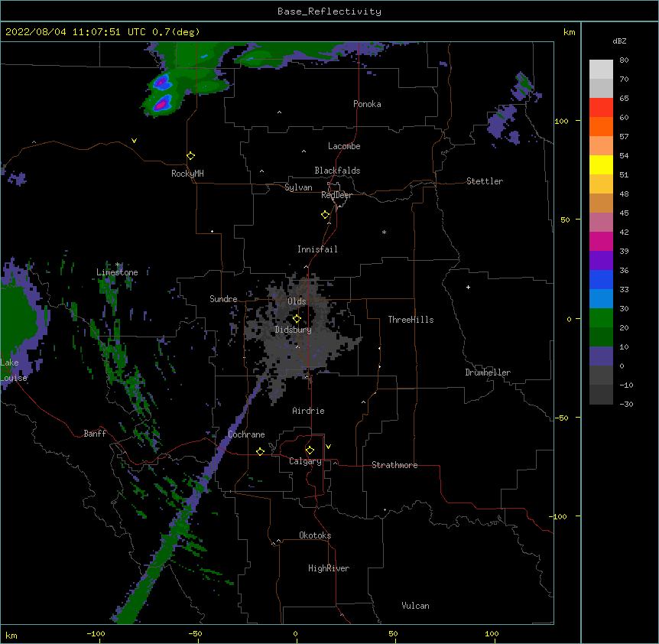Click the Drumheller label

488,372
